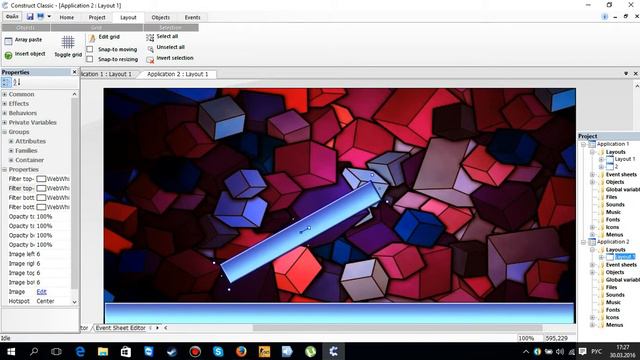This screenshot has height=360, width=640.
Task: Switch to the Project ribbon tab
Action: tap(97, 18)
